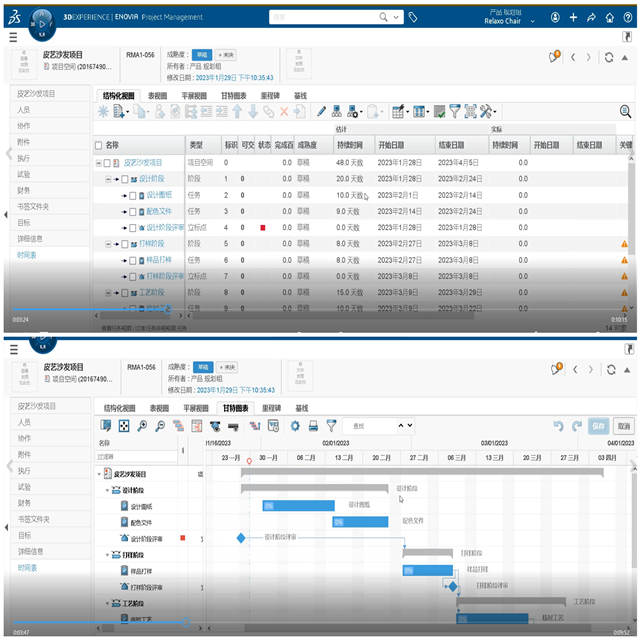This screenshot has height=640, width=640.
Task: Collapse 工艺阶段 node in Gantt tree
Action: point(107,604)
